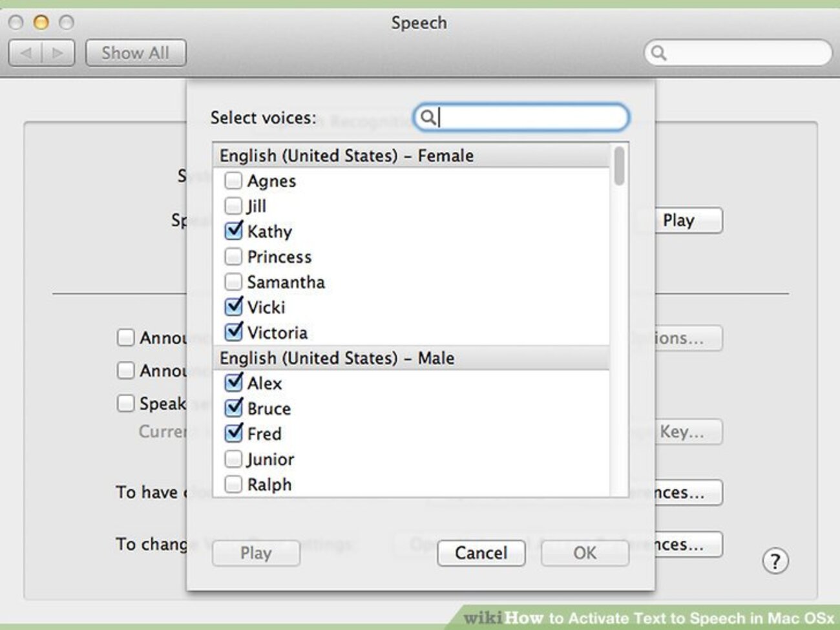Select the English (United States) – Female header
The image size is (840, 630).
(x=412, y=156)
